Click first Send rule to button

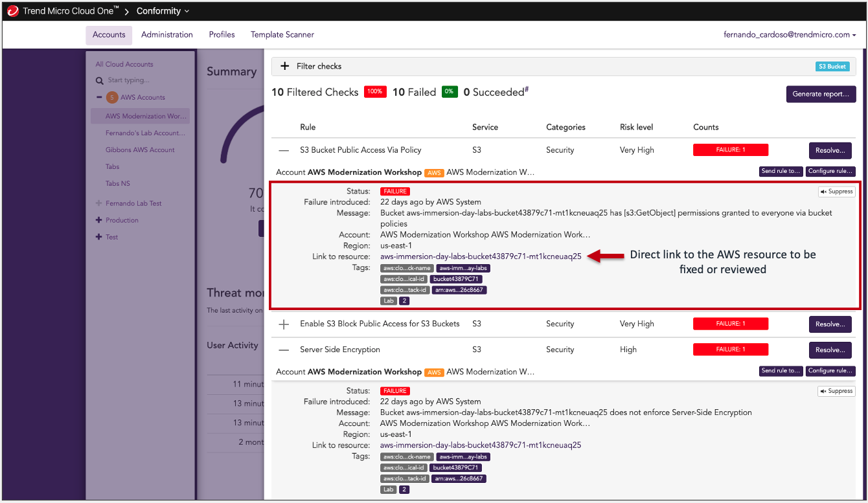(781, 172)
